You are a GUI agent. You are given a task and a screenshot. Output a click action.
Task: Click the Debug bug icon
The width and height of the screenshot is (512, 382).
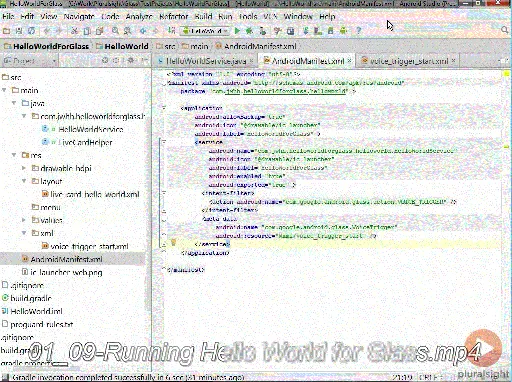(x=249, y=31)
